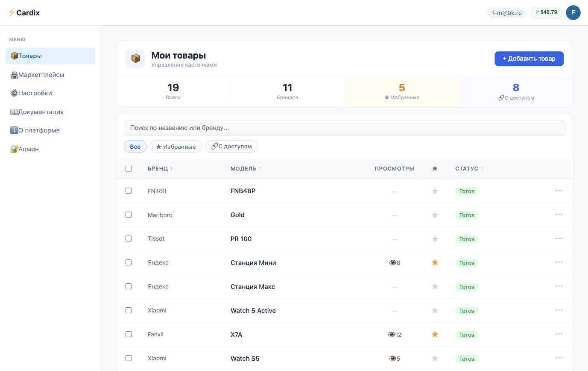Screen dimensions: 588x371
Task: Open actions menu for FNB48P
Action: (x=559, y=191)
